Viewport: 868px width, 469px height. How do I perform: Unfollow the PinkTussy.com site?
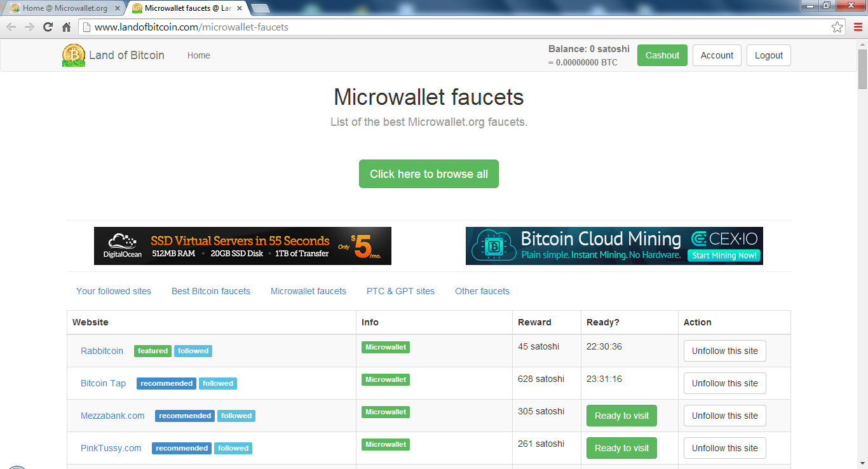[x=725, y=448]
